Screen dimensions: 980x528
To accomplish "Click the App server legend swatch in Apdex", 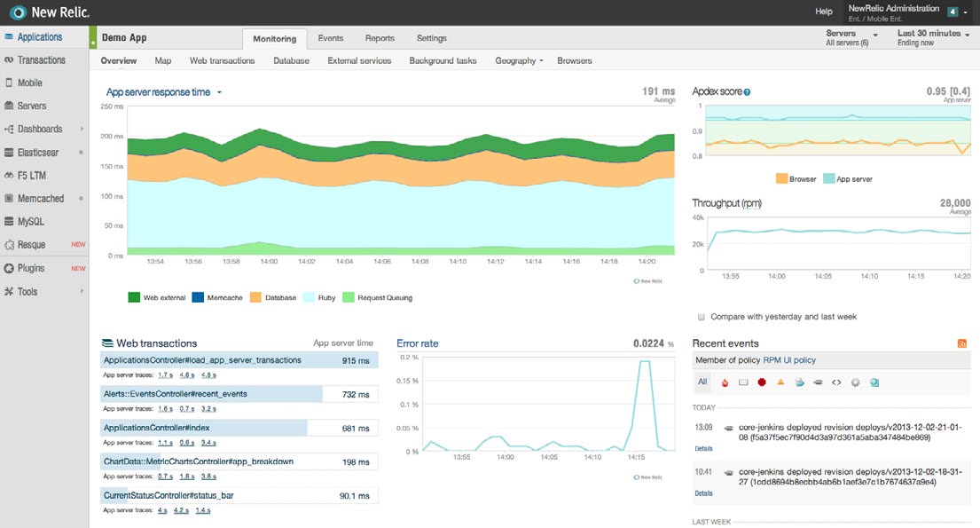I will pyautogui.click(x=828, y=179).
